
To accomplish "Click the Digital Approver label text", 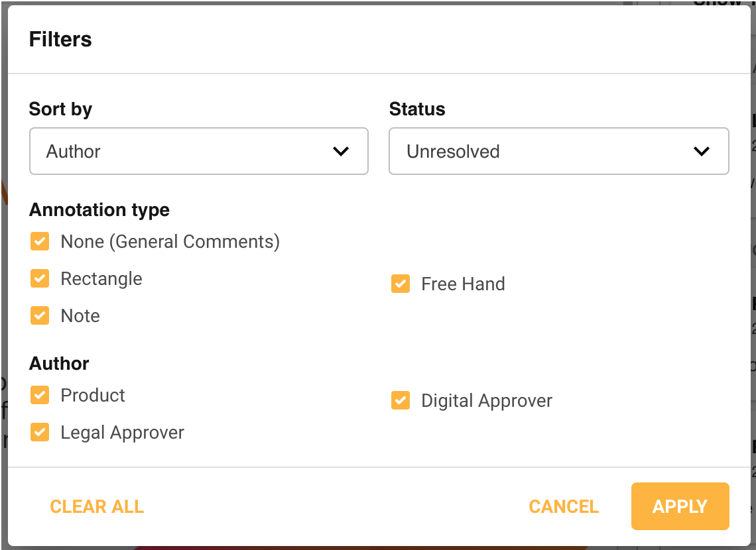I will 487,401.
